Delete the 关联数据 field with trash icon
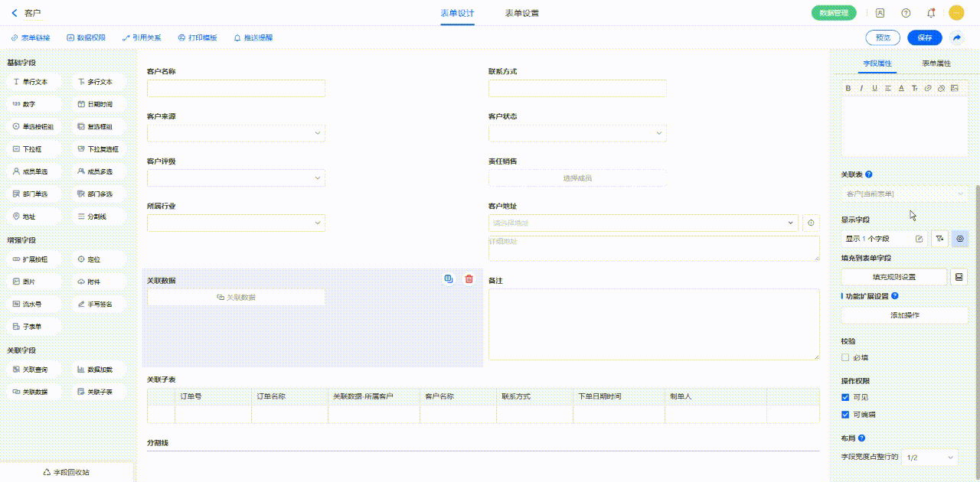This screenshot has width=980, height=482. pos(469,279)
